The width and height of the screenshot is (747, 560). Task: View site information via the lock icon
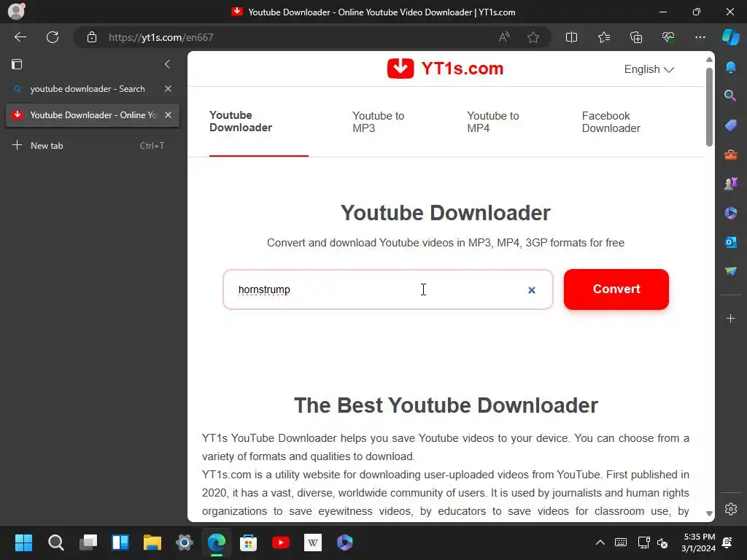(92, 37)
